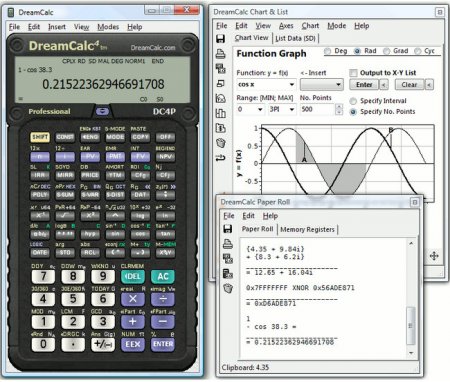
Task: Click the Chart View tab
Action: (251, 38)
